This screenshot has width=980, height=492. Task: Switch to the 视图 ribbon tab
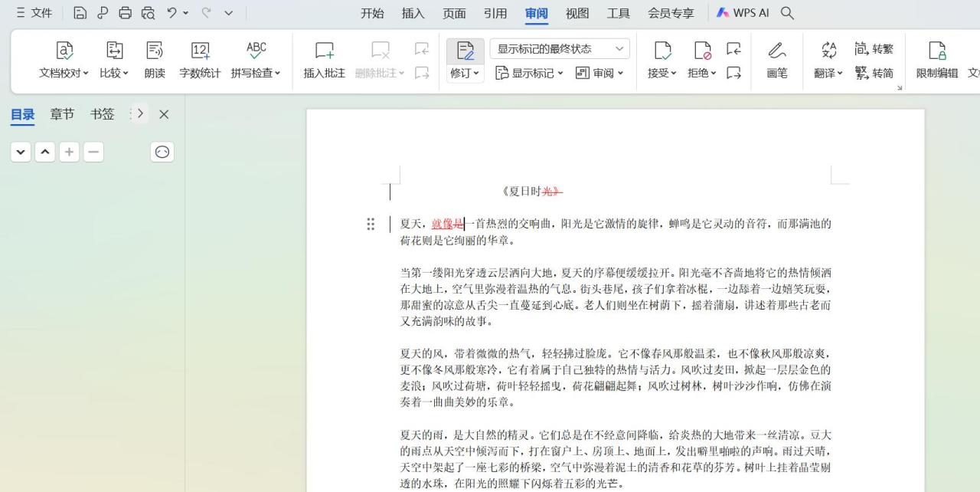pos(577,13)
